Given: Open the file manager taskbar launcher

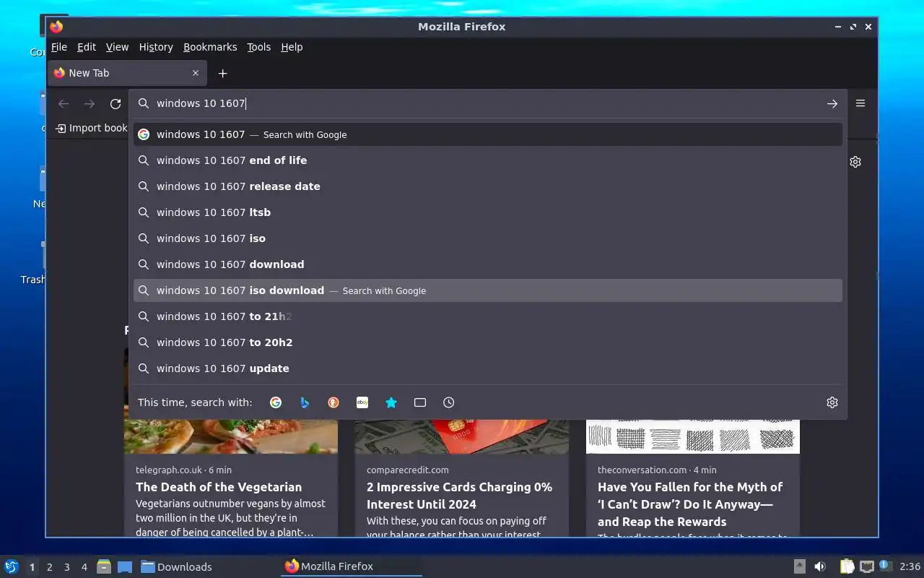Looking at the screenshot, I should click(104, 566).
